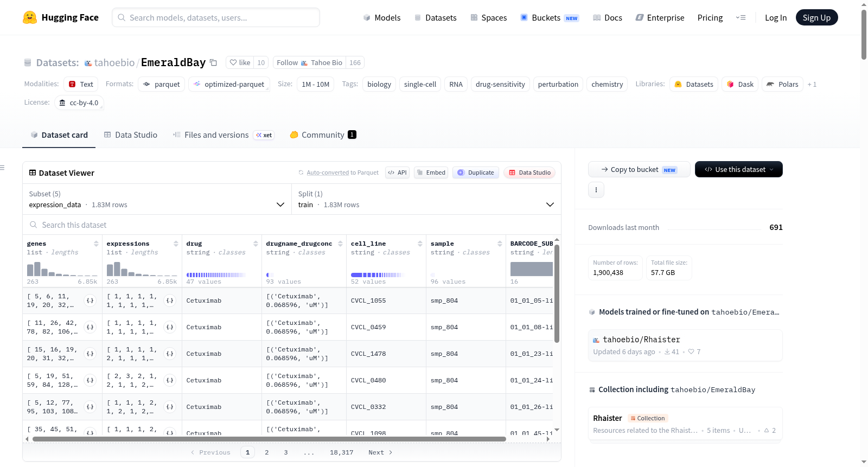Open Models in the top navigation

pos(382,17)
